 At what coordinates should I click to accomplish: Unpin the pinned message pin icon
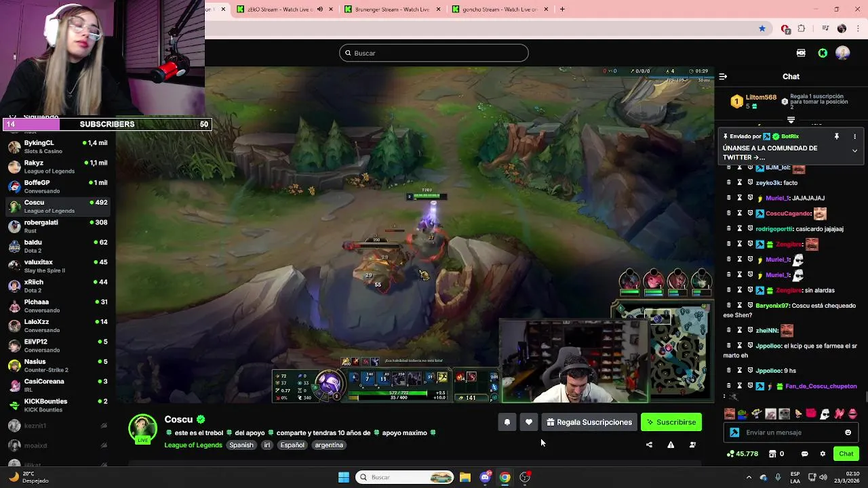(836, 136)
